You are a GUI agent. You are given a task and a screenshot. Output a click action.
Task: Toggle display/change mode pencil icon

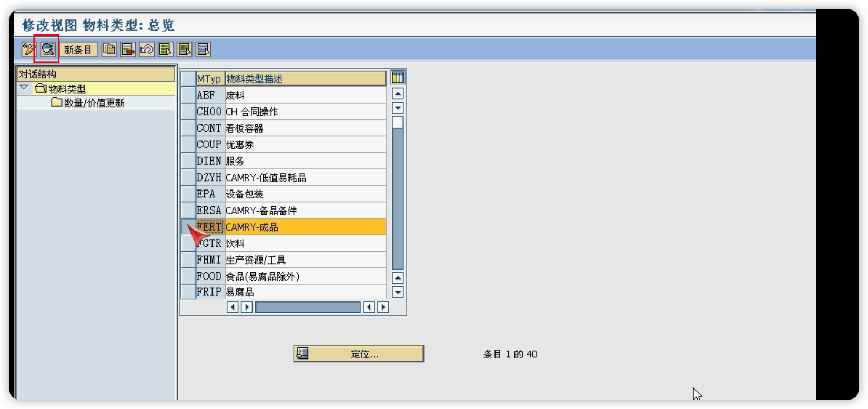pos(28,49)
